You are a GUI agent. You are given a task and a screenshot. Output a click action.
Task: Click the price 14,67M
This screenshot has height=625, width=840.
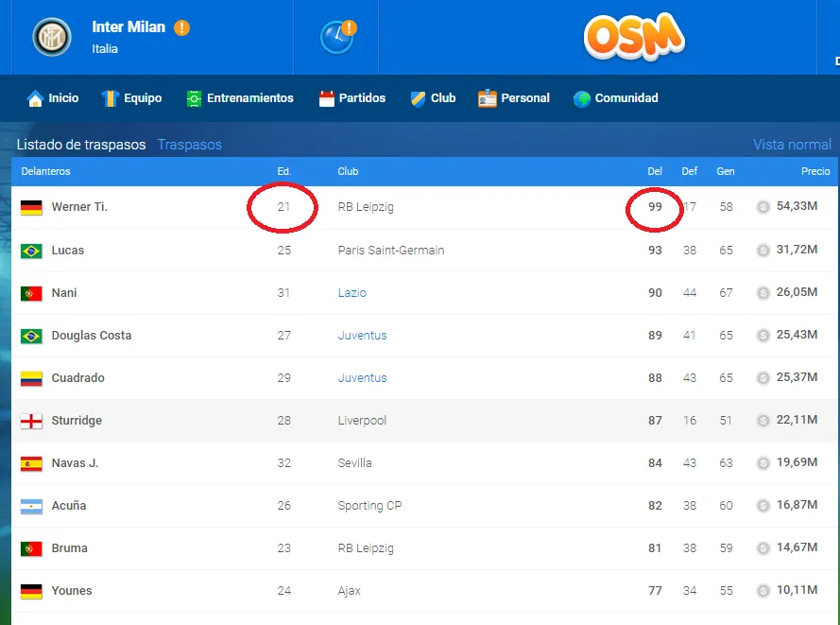coord(797,547)
